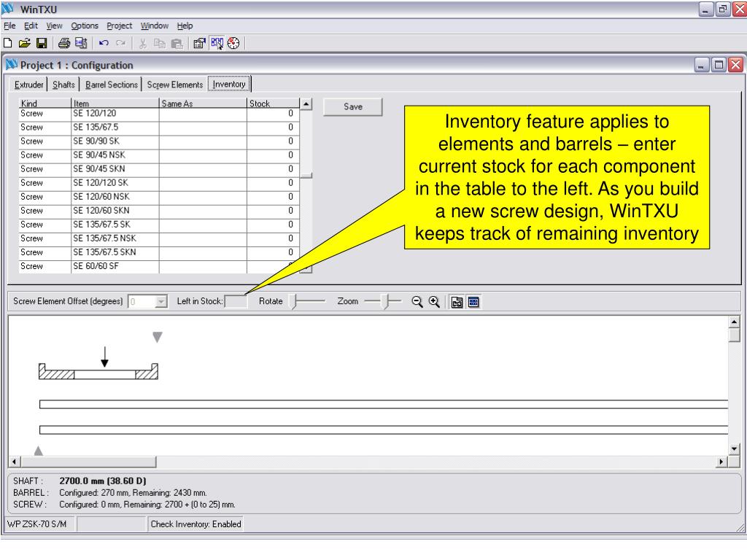
Task: Select the Inventory tab
Action: click(229, 84)
